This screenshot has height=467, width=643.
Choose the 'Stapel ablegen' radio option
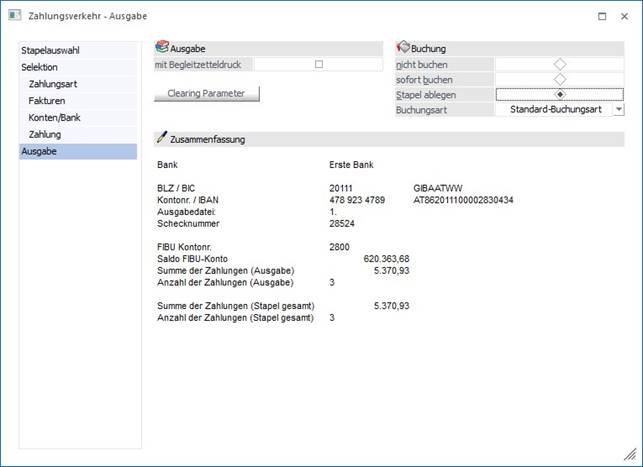click(x=559, y=94)
